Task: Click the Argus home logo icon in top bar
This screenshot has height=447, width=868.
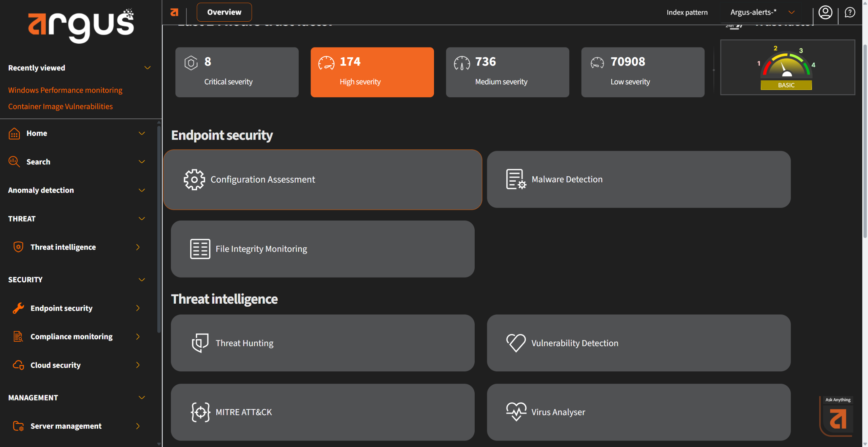Action: (174, 13)
